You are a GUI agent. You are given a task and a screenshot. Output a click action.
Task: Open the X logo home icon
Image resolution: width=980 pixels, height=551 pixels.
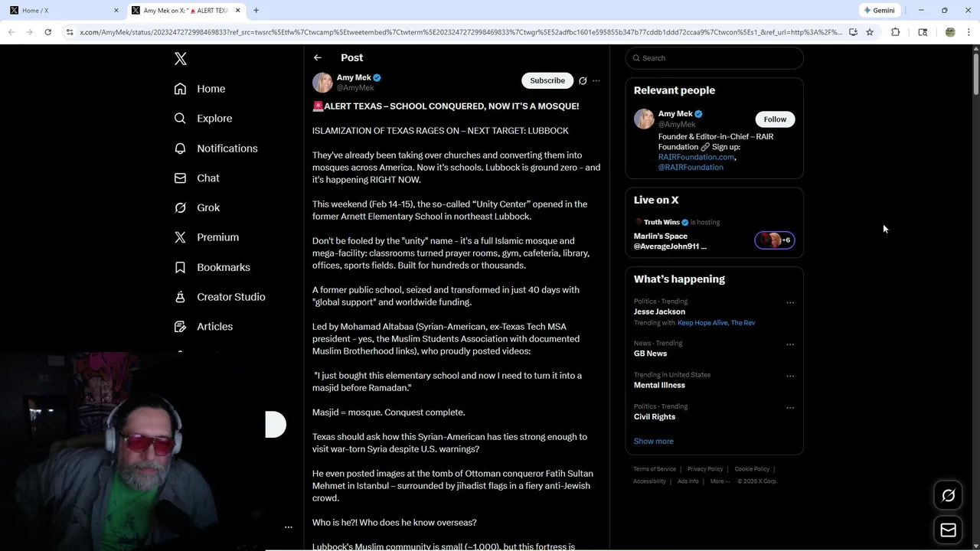pyautogui.click(x=181, y=59)
